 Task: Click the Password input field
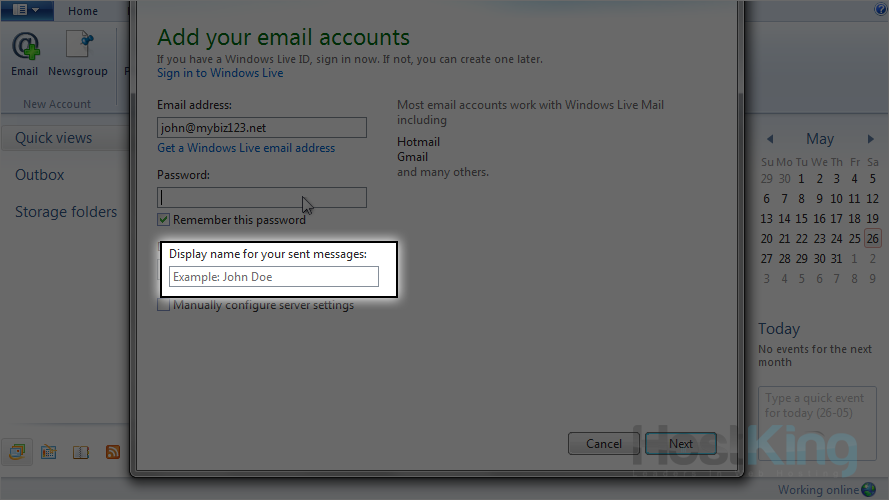point(262,197)
